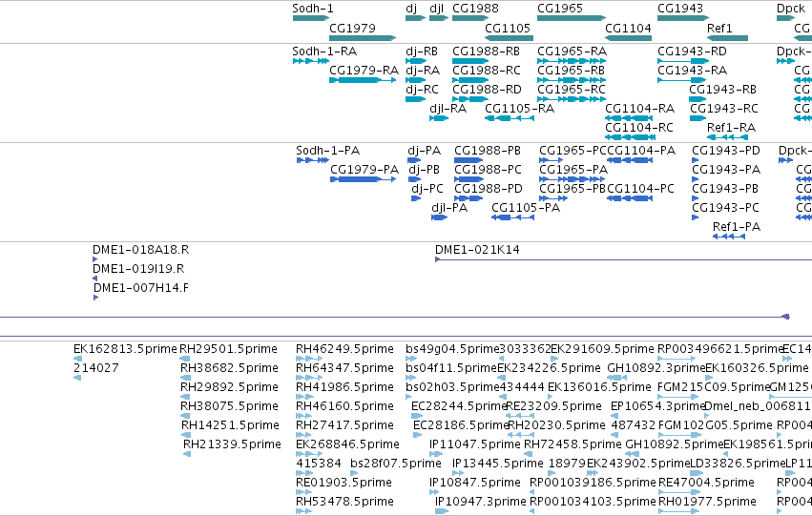Select protein 'CG1979-PA'
Screen dimensions: 812x516
[x=364, y=170]
